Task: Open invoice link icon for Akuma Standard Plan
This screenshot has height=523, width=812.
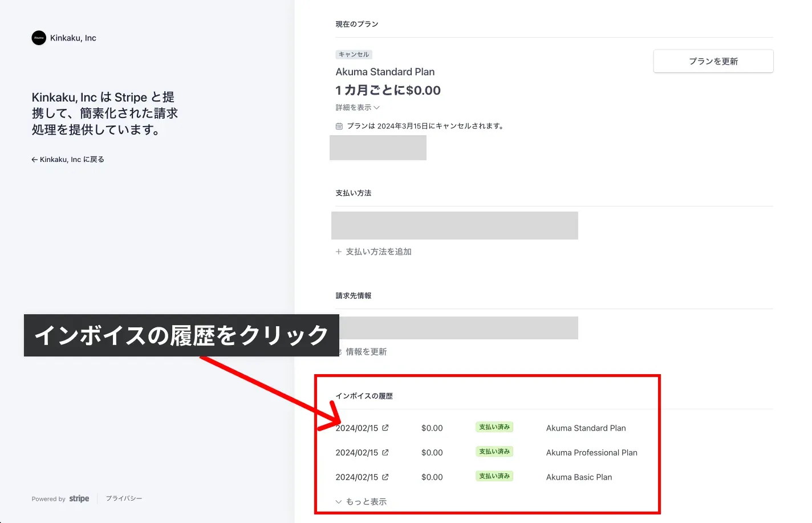Action: pyautogui.click(x=385, y=428)
